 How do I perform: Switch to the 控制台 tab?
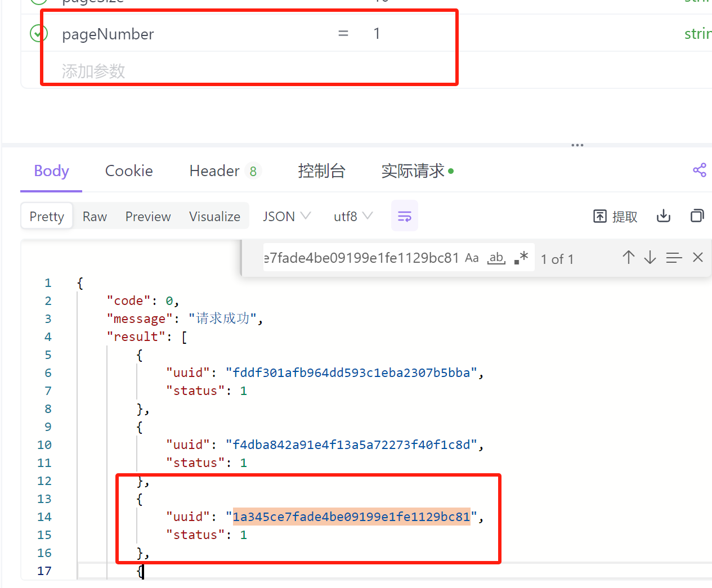point(321,171)
